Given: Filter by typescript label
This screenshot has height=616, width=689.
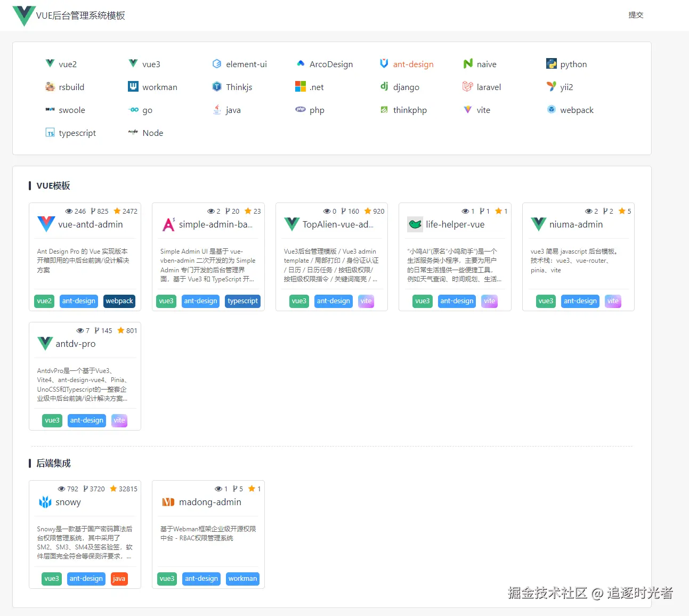Looking at the screenshot, I should coord(77,133).
